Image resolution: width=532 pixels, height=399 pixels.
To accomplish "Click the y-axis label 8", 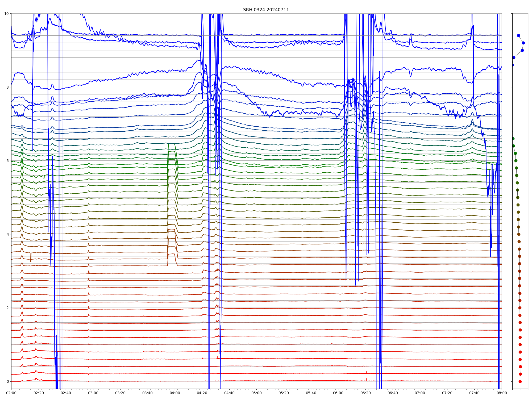I will coord(7,87).
